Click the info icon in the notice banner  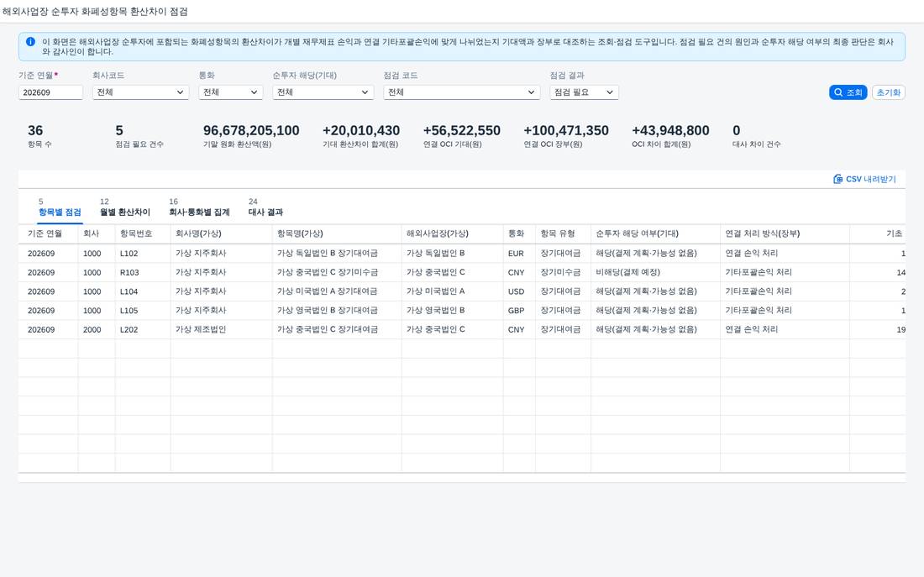(x=30, y=42)
